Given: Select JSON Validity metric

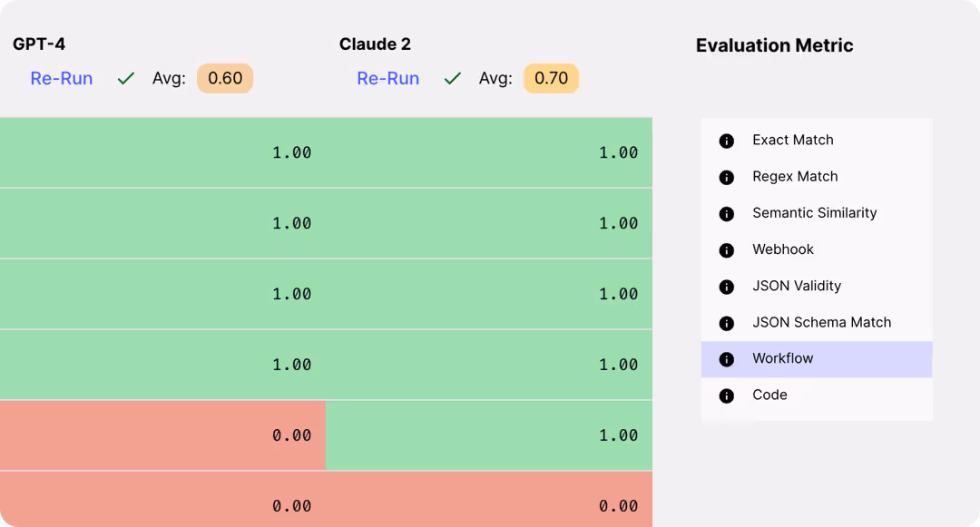Looking at the screenshot, I should (x=817, y=286).
